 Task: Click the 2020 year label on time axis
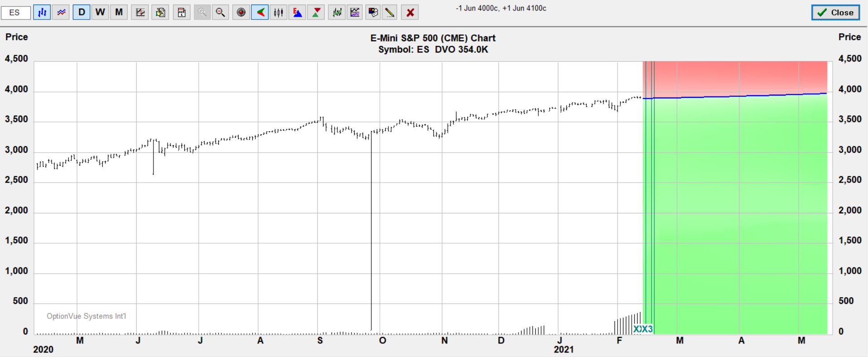[43, 349]
